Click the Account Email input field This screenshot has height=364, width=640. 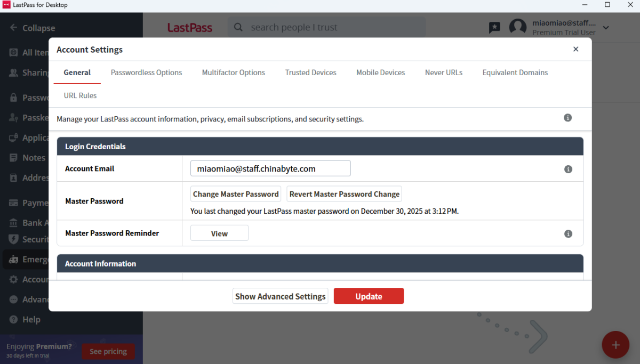(270, 169)
